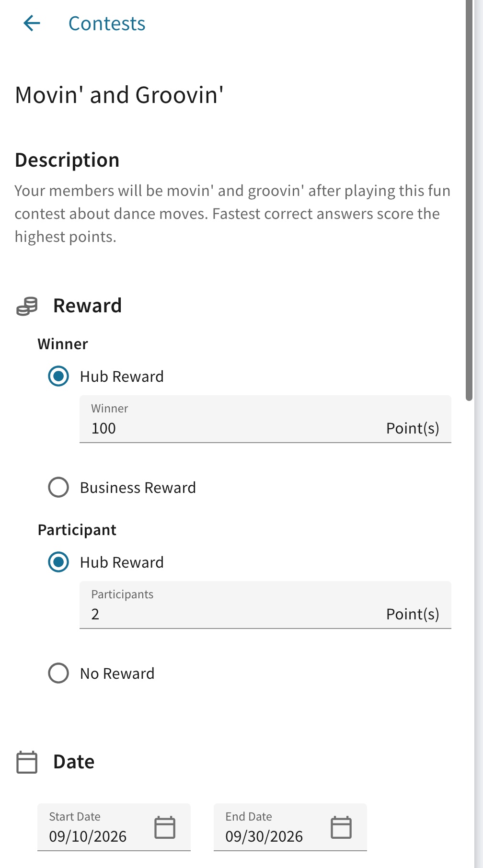Click the End Date 09/30/2026 field
483x868 pixels.
pos(290,827)
